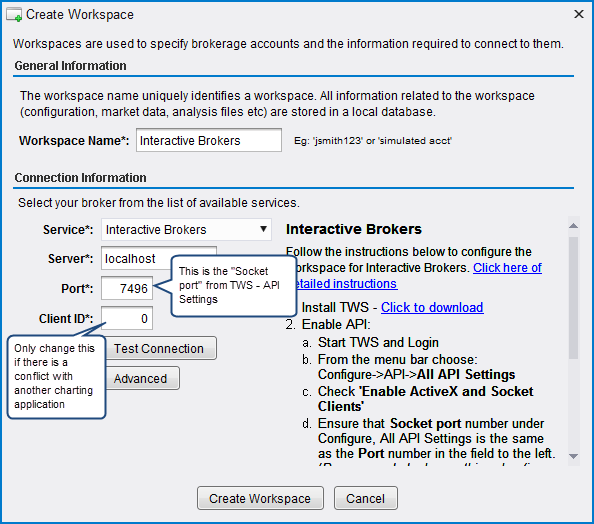Open the Service dropdown list
Screen dimensions: 594x524
coord(186,230)
